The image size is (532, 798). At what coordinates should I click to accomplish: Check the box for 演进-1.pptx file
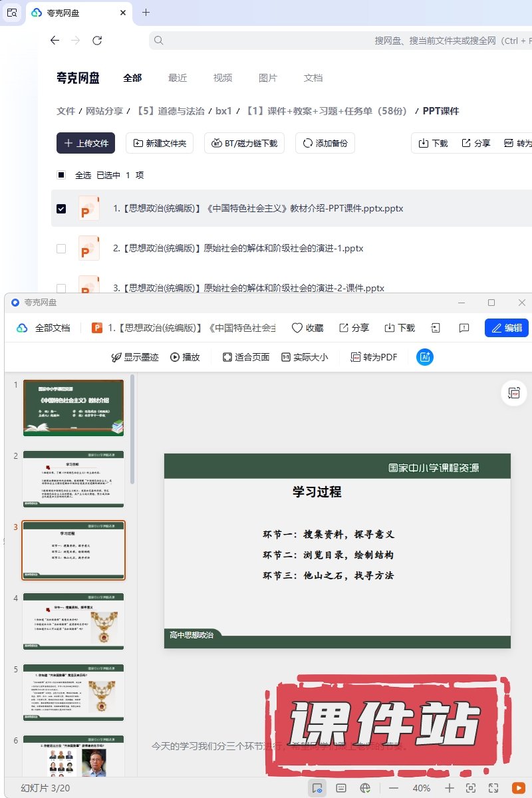pos(61,249)
